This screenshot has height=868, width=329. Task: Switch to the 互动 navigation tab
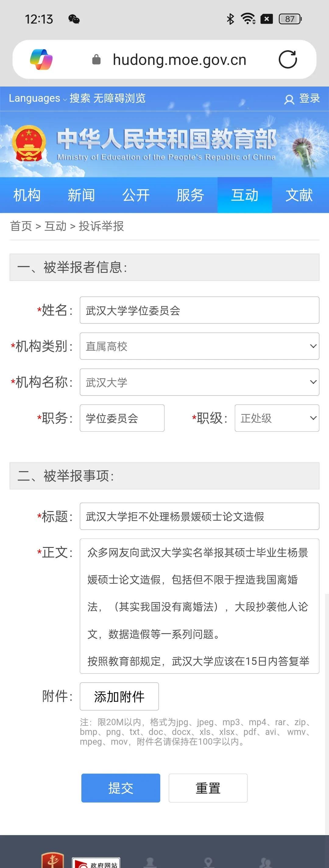[245, 195]
